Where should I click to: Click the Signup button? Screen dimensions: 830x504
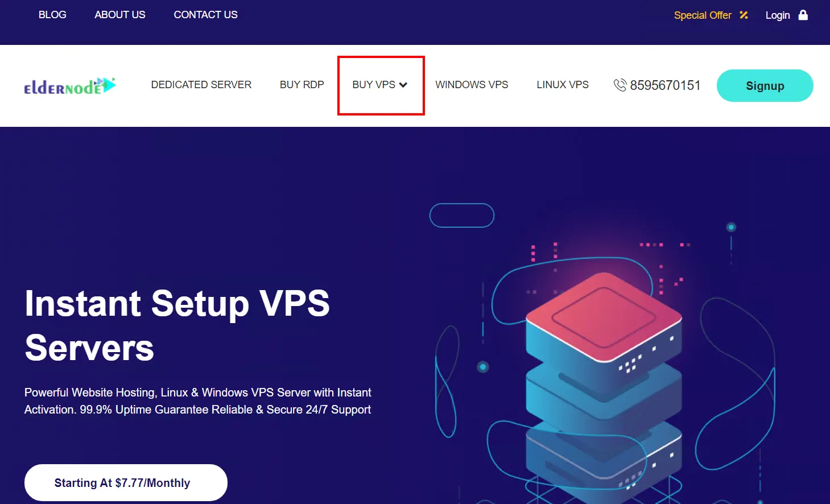(765, 86)
